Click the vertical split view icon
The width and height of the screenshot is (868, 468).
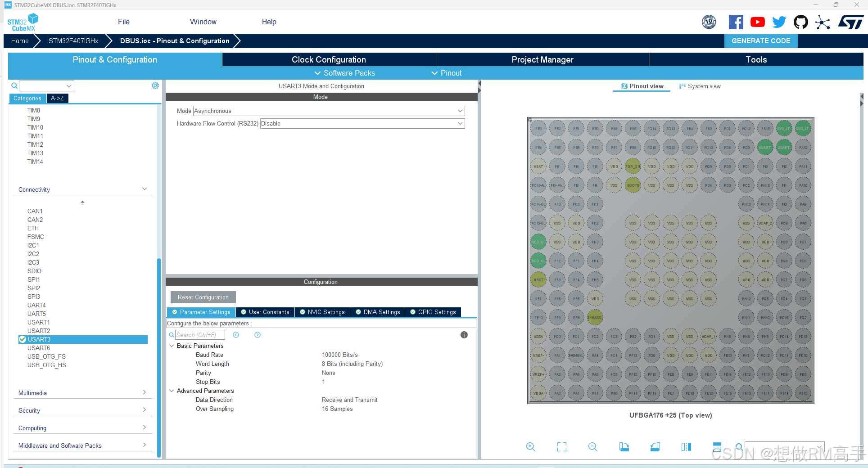click(686, 447)
